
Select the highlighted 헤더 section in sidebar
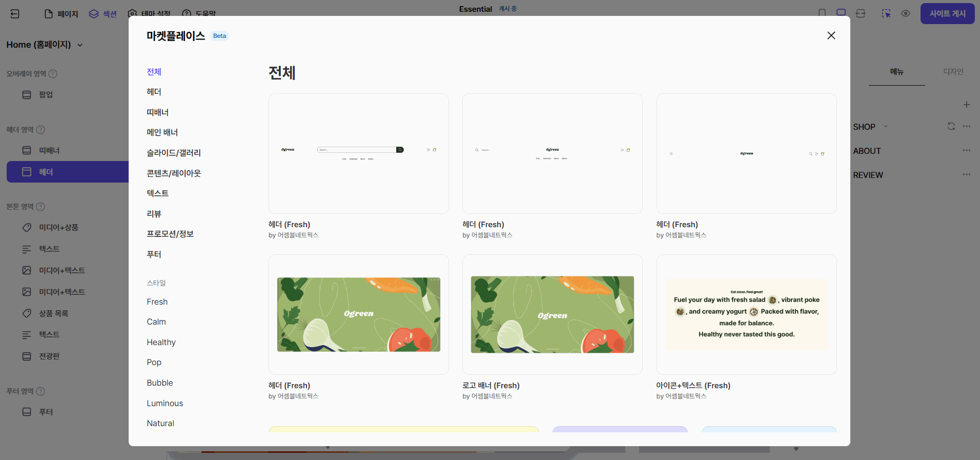click(67, 172)
